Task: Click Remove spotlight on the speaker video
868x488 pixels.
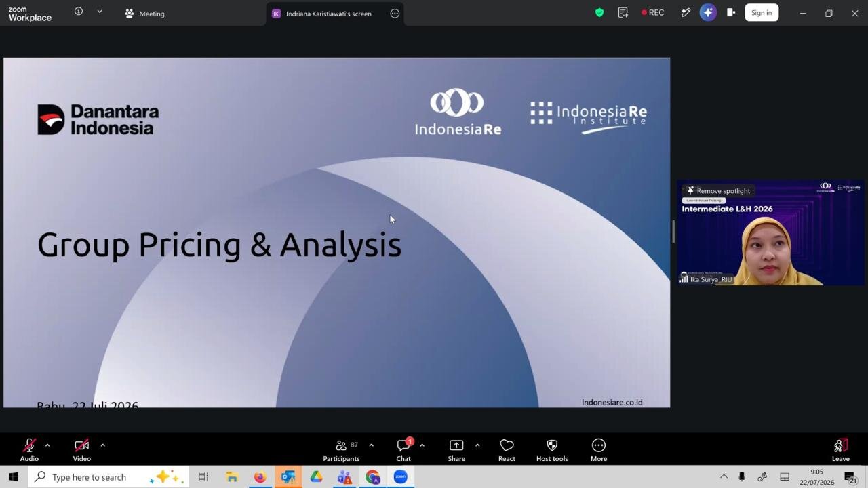Action: coord(718,191)
